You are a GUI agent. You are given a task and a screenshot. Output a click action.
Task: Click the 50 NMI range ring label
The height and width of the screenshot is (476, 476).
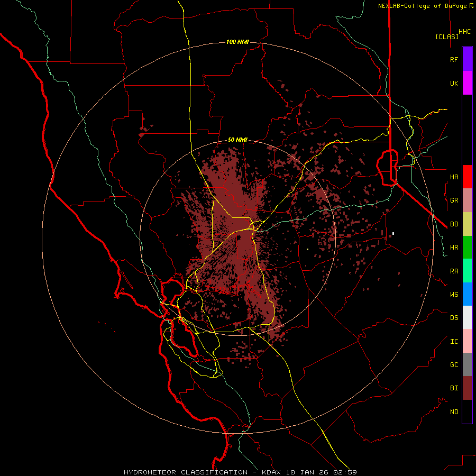pyautogui.click(x=237, y=140)
